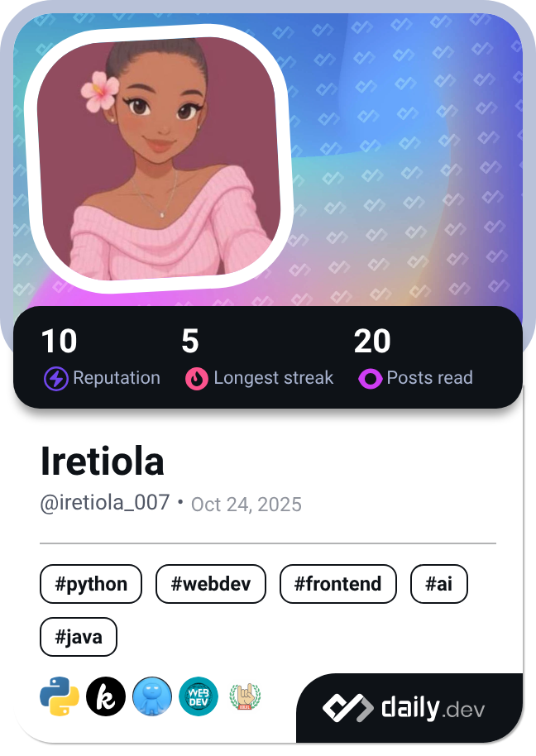Click the Posts read eye icon
The height and width of the screenshot is (756, 536).
coord(370,379)
